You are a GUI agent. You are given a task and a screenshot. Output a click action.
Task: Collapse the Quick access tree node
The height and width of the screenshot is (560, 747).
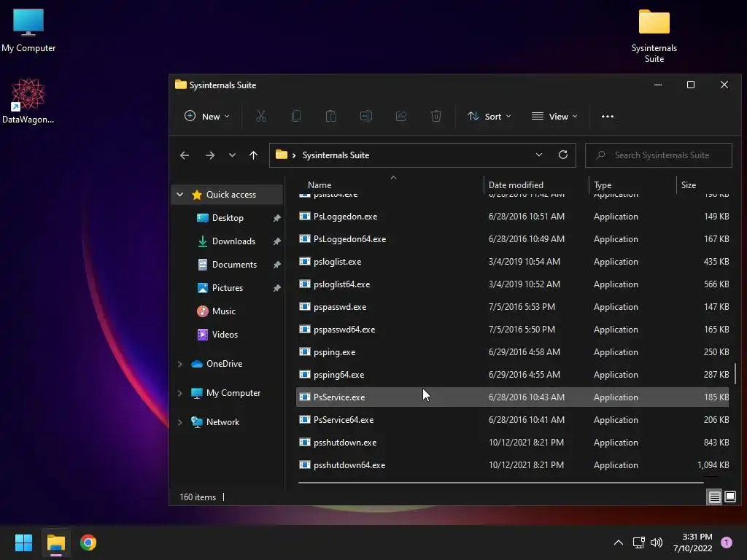click(x=180, y=194)
